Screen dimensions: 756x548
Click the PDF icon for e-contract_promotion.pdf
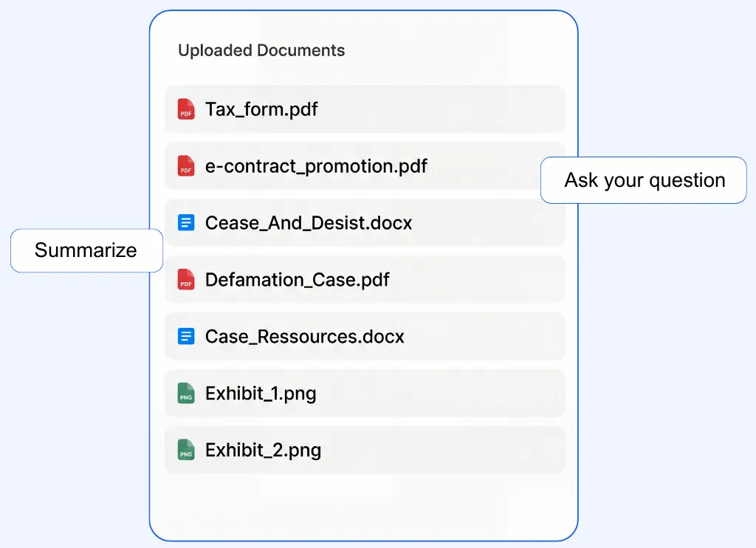point(185,165)
